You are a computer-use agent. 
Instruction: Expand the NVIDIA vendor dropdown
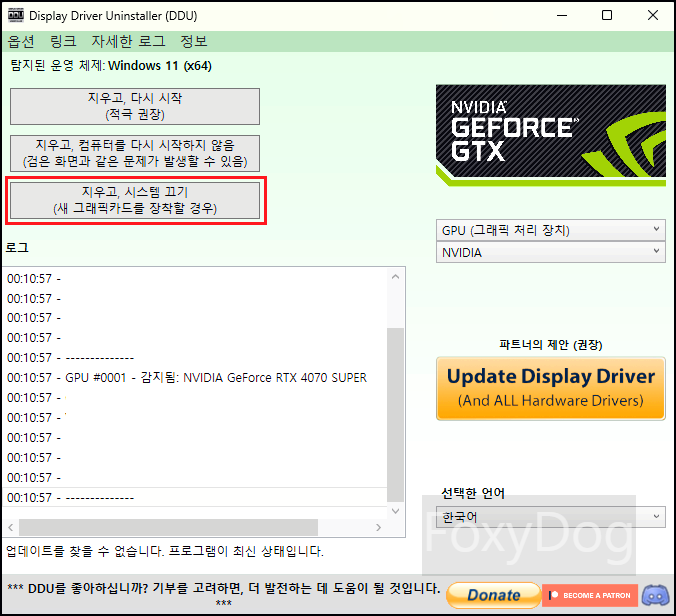pyautogui.click(x=551, y=252)
